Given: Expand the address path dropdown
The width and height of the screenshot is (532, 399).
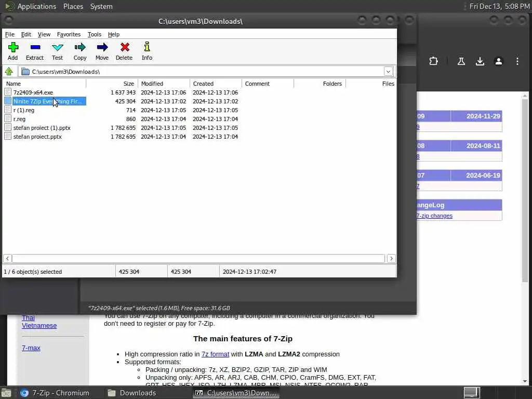Looking at the screenshot, I should coord(388,72).
